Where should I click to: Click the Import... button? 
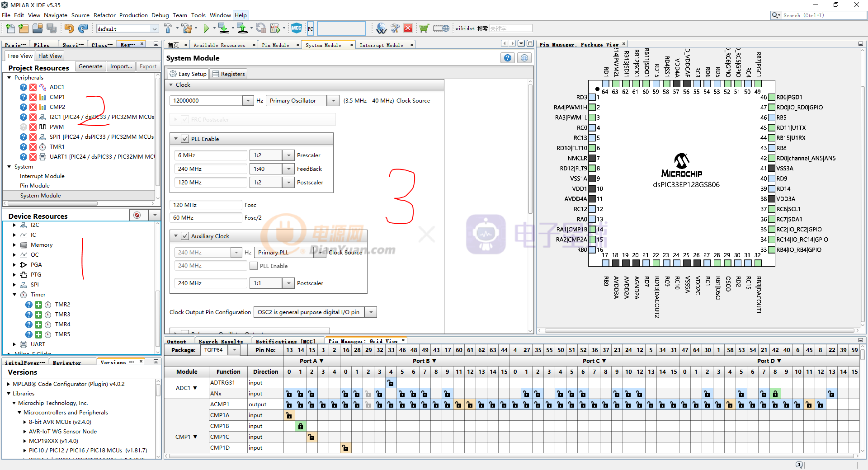pos(121,66)
